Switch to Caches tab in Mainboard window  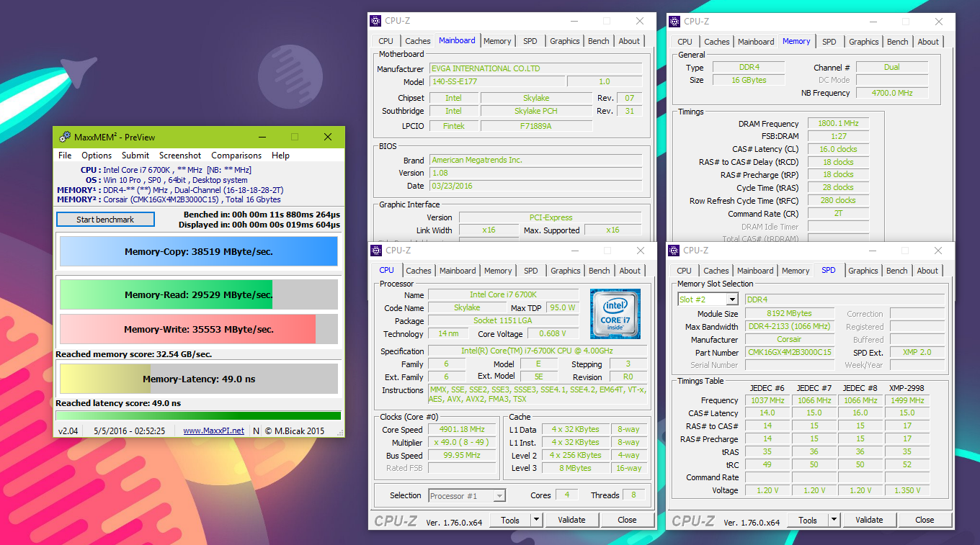point(417,41)
